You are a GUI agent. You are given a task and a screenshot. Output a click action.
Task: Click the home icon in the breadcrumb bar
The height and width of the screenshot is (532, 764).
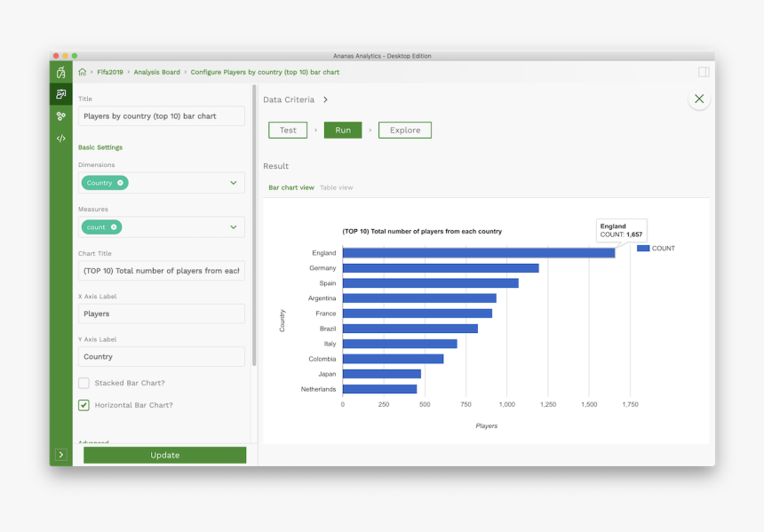(82, 72)
